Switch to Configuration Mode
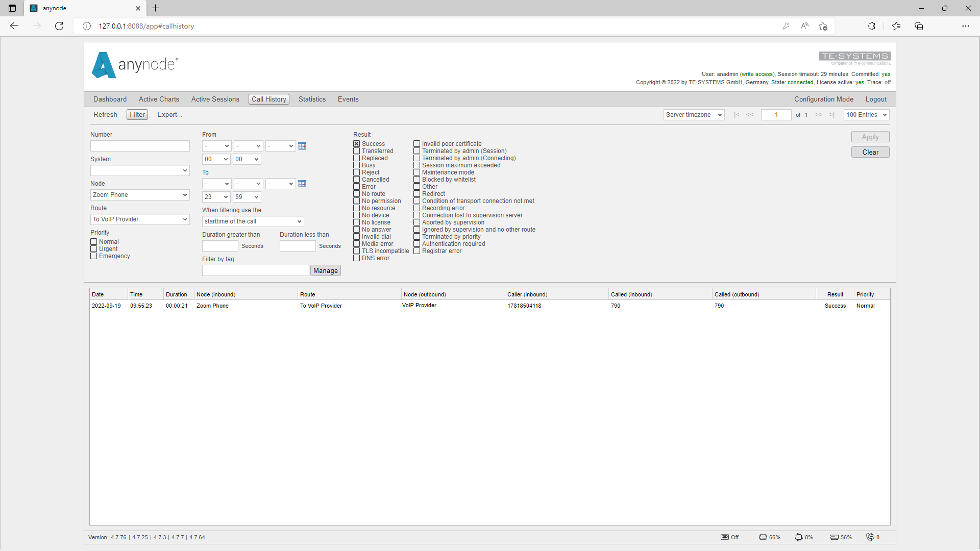980x551 pixels. [823, 99]
